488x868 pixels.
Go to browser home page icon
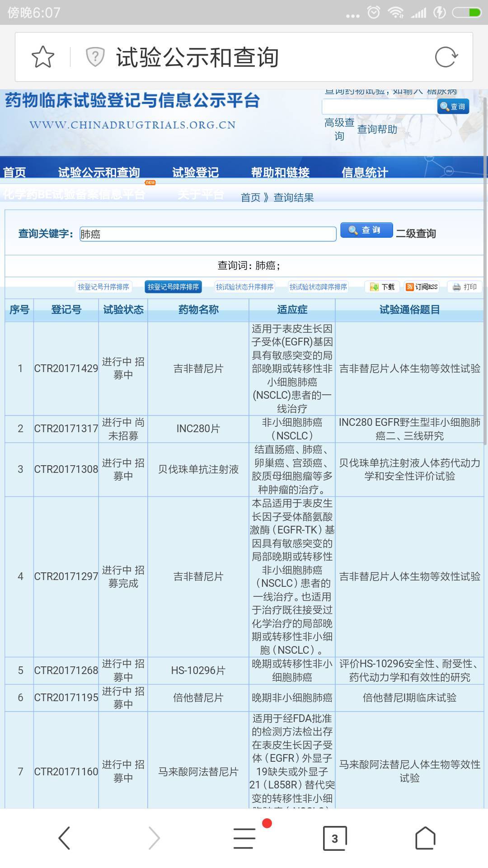coord(425,838)
